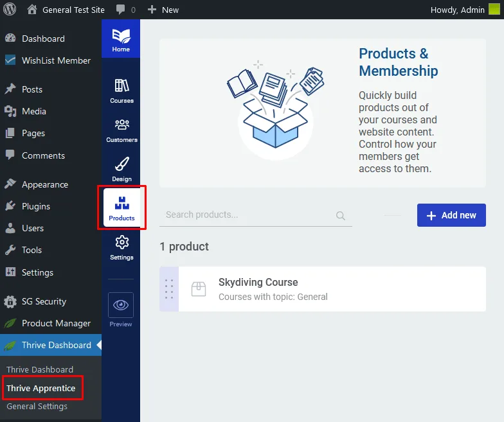Image resolution: width=504 pixels, height=422 pixels.
Task: Select the Products section
Action: click(122, 207)
